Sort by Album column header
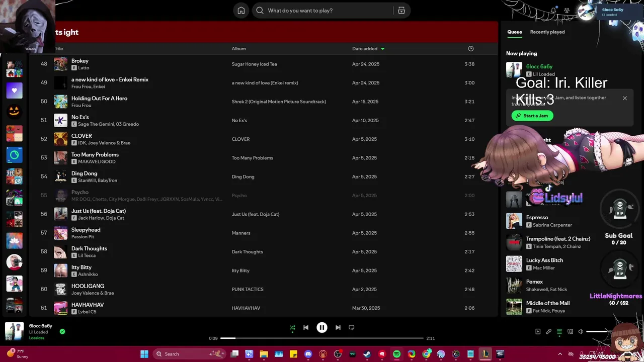Viewport: 644px width, 362px height. [238, 49]
